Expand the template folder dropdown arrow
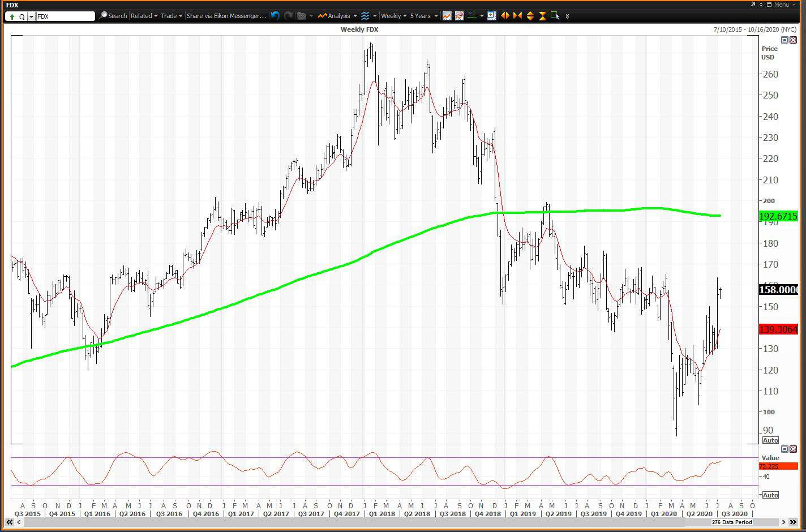 coord(311,16)
